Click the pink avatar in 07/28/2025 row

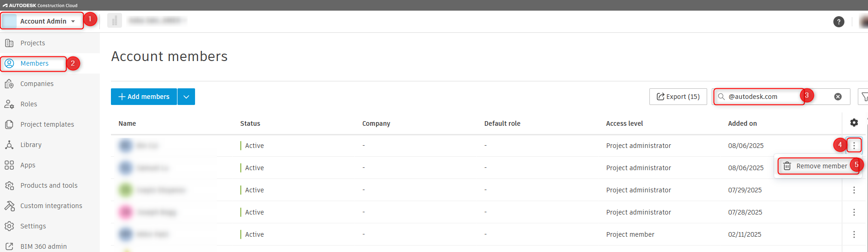coord(125,212)
